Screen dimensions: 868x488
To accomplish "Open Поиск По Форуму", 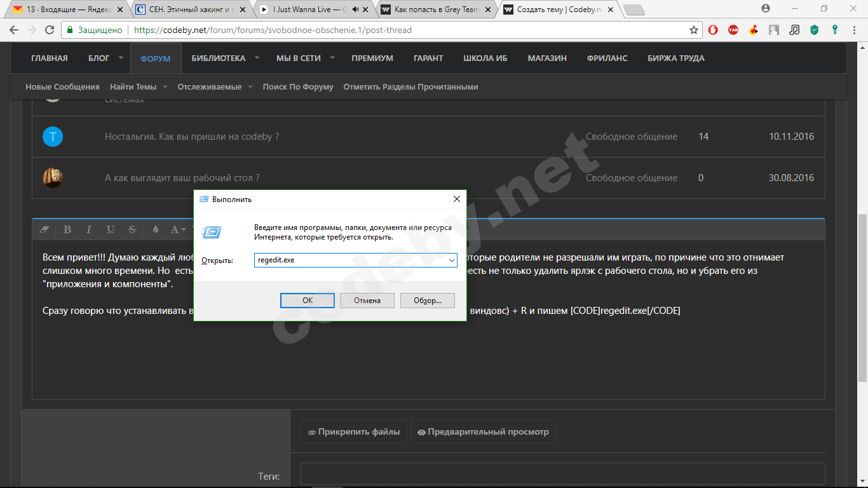I will 298,87.
